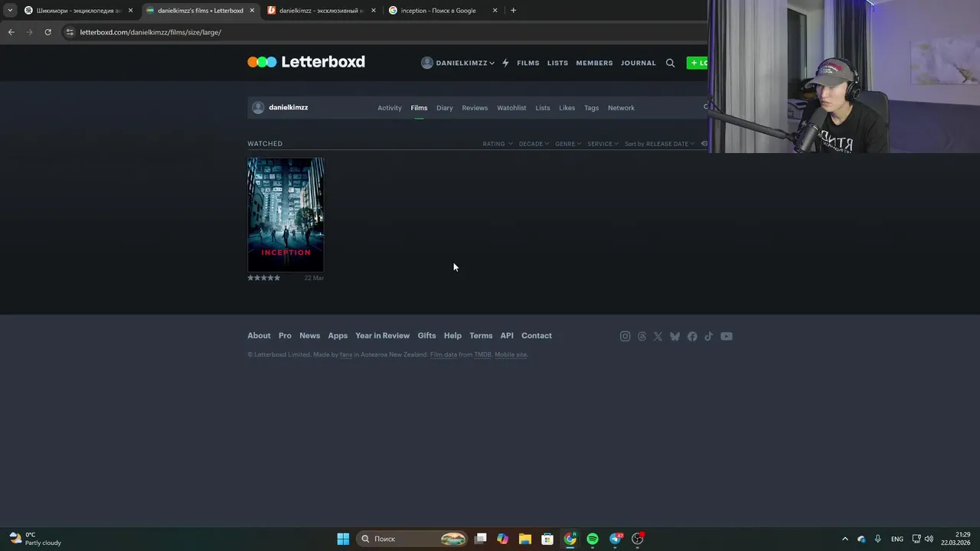Show hidden system tray icons chevron
The height and width of the screenshot is (551, 980).
click(x=844, y=539)
